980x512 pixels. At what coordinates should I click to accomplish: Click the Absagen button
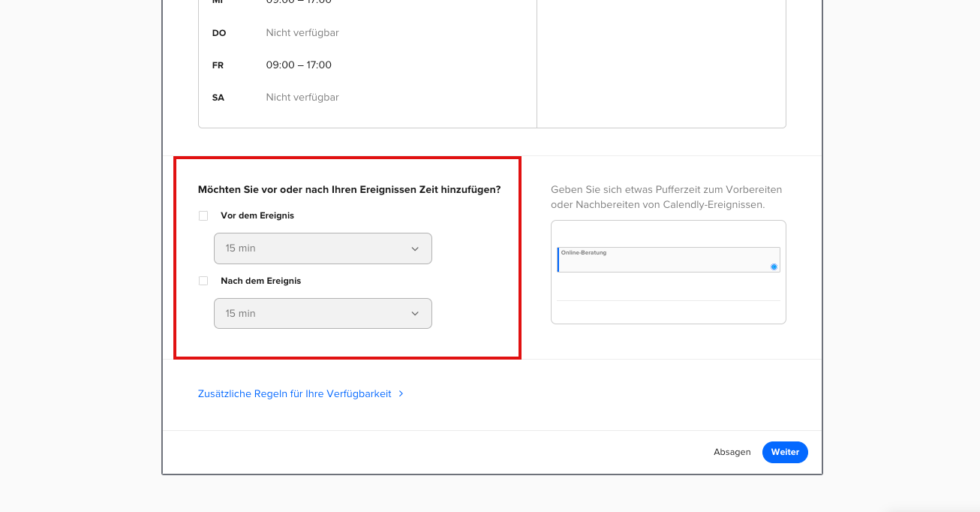coord(732,452)
